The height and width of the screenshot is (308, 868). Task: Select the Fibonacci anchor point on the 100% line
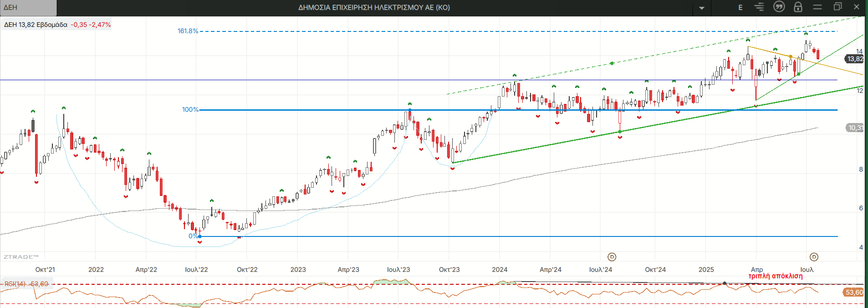click(410, 110)
